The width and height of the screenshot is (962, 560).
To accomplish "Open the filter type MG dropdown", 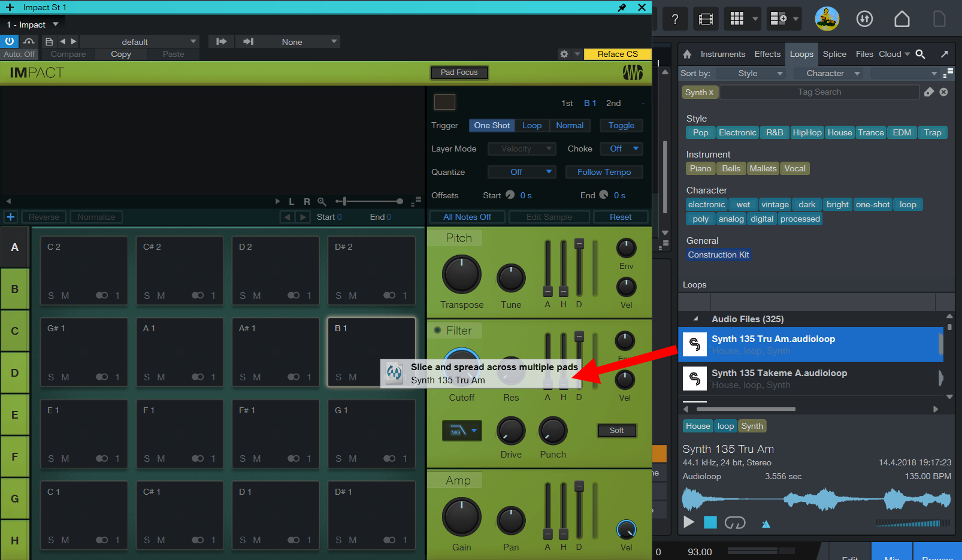I will pos(462,431).
